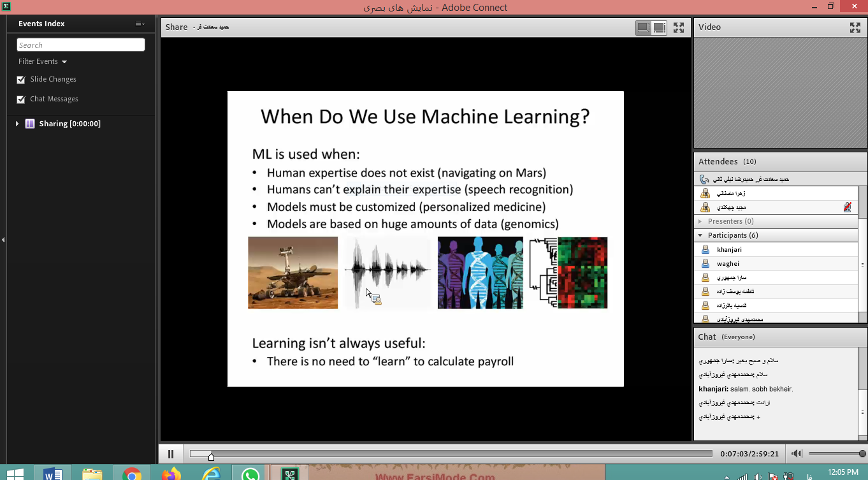Screen dimensions: 868x480
Task: Expand the Presenters (0) group
Action: pyautogui.click(x=701, y=221)
